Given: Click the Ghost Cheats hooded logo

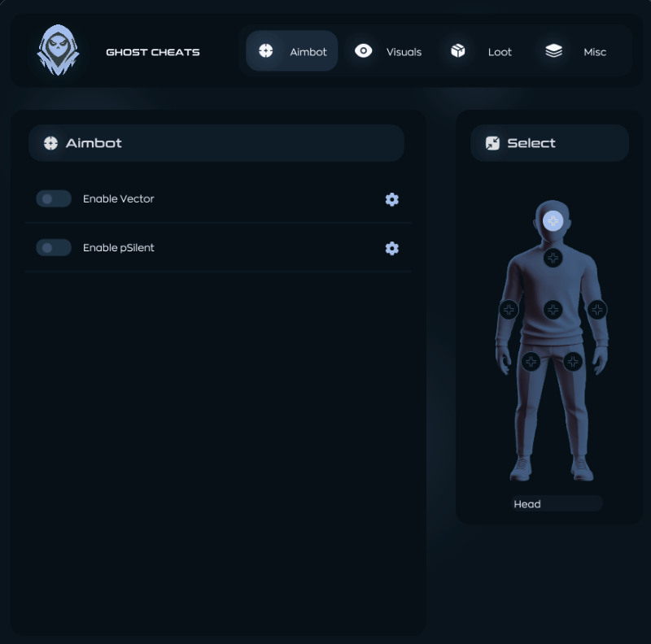Looking at the screenshot, I should [x=58, y=50].
